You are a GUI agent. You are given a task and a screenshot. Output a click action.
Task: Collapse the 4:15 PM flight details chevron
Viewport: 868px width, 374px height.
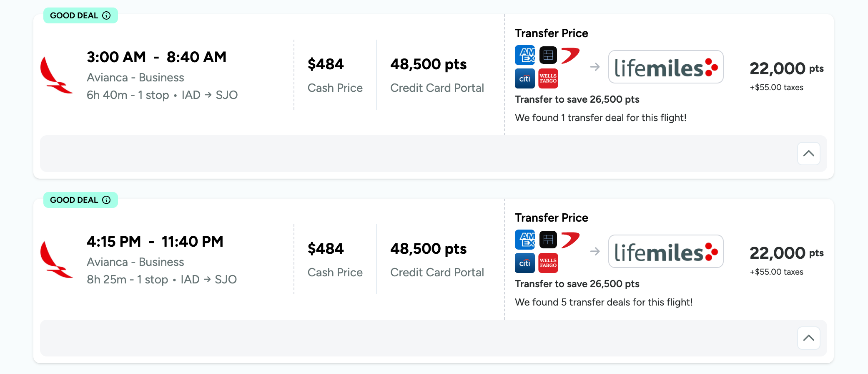pyautogui.click(x=809, y=338)
